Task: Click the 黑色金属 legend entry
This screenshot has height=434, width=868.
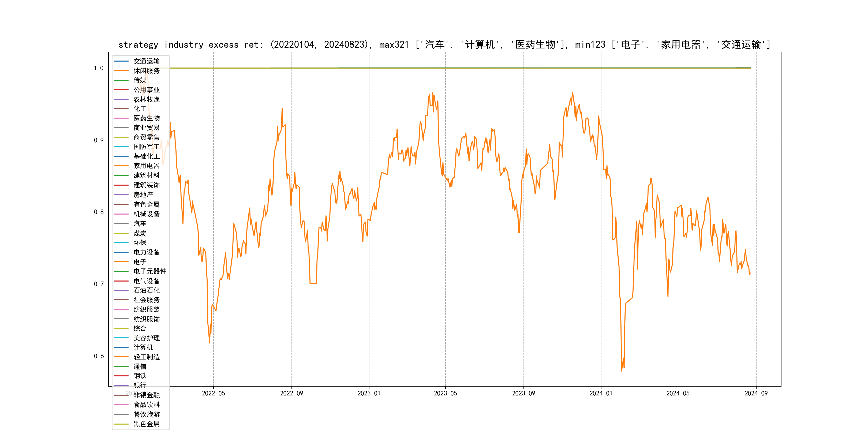Action: (x=146, y=424)
